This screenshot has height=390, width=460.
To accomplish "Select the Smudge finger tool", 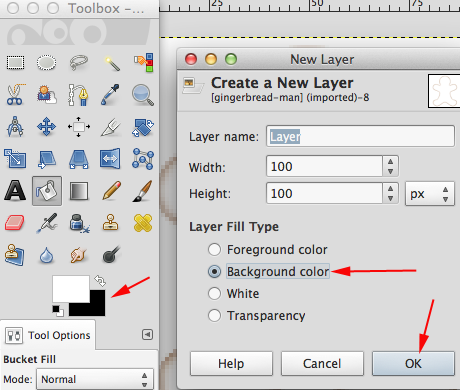I will (79, 255).
